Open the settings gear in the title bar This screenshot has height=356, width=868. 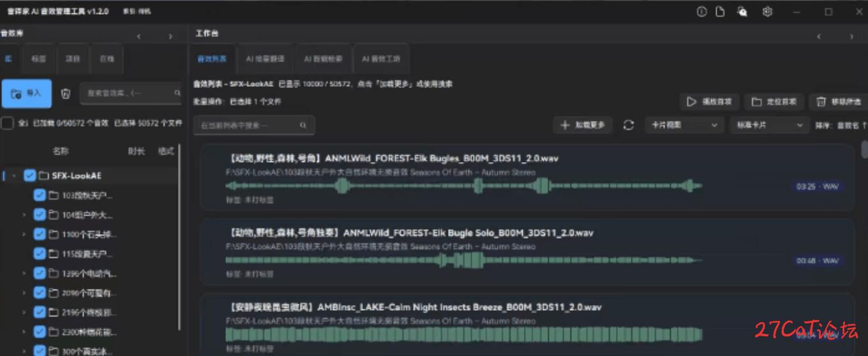point(768,11)
